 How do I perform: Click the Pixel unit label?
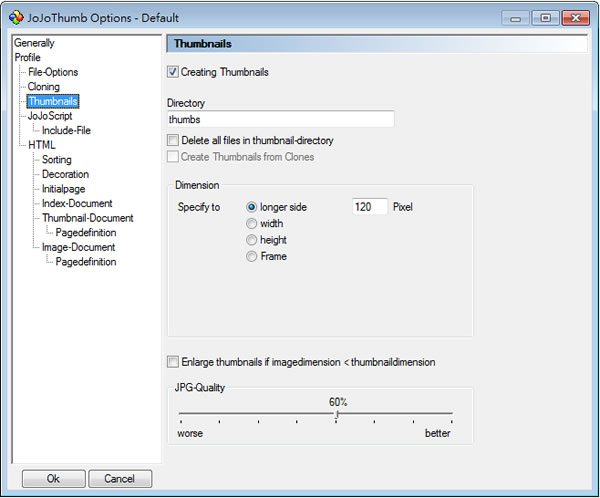pyautogui.click(x=403, y=207)
